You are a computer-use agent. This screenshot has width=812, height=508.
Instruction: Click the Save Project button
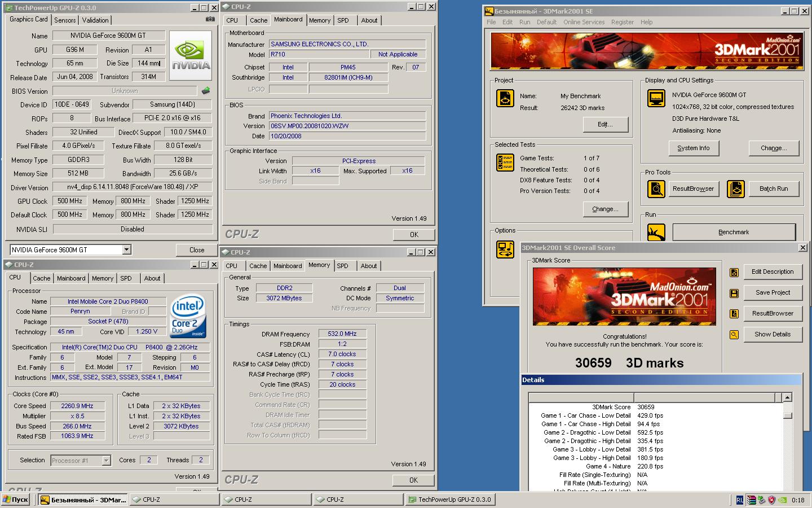[x=773, y=293]
